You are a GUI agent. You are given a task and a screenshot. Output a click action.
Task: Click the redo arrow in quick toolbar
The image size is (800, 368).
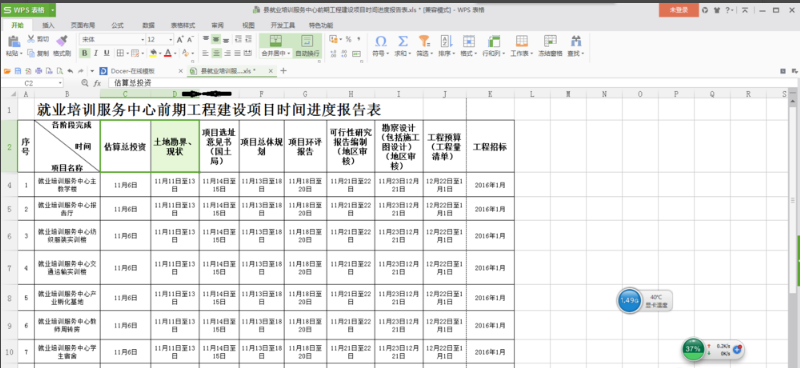pos(81,71)
